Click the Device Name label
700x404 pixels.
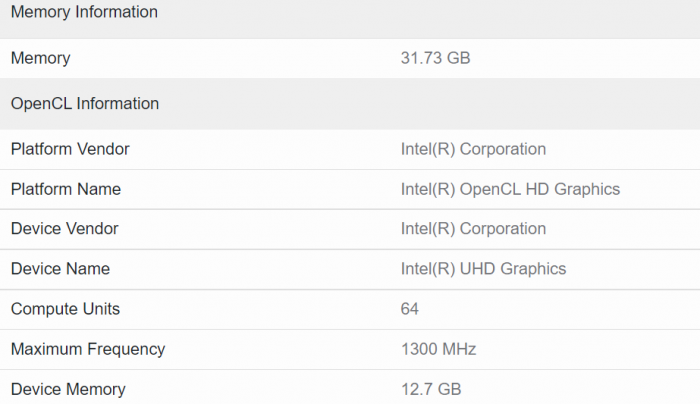pos(60,269)
